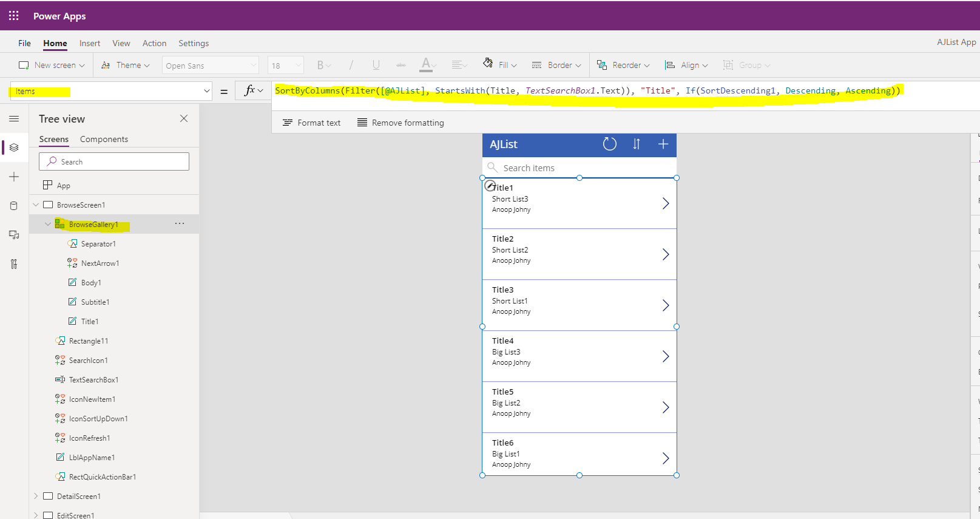Select Rectangle11 in the tree
This screenshot has width=980, height=519.
coord(89,341)
